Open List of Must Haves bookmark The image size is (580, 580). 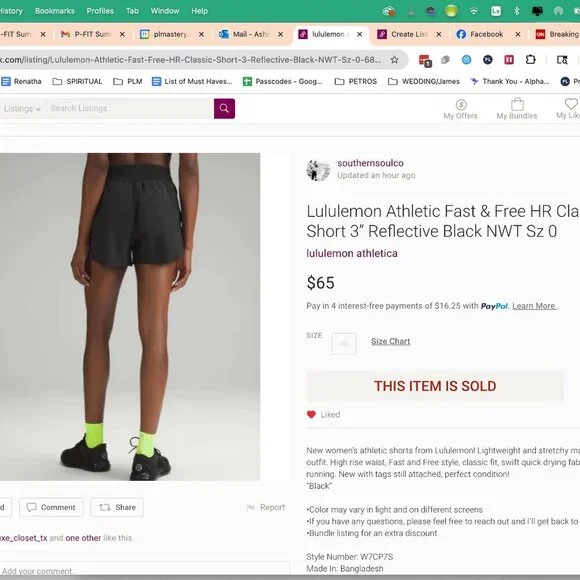click(192, 81)
